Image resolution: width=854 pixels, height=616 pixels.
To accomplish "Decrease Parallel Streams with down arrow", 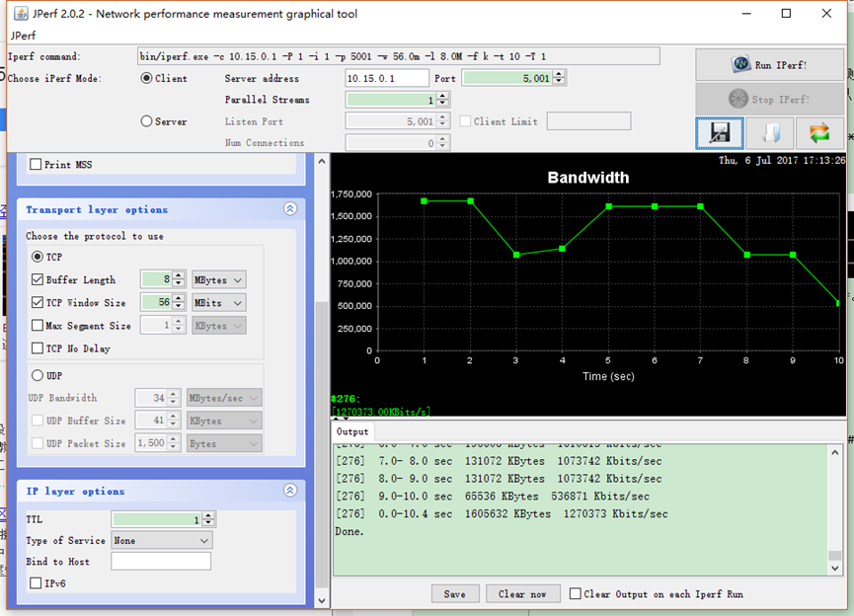I will pyautogui.click(x=442, y=104).
